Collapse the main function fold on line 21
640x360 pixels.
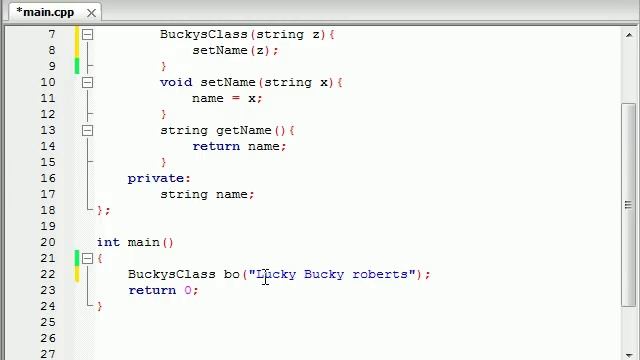[87, 258]
